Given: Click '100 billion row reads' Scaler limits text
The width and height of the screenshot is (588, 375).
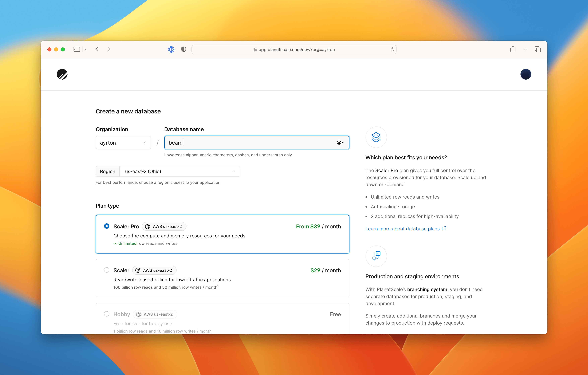Looking at the screenshot, I should (x=166, y=287).
